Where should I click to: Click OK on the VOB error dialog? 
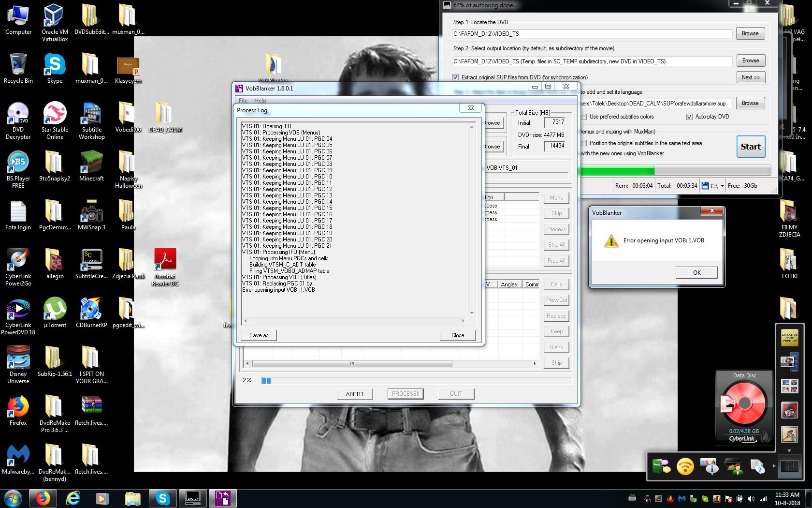click(696, 273)
